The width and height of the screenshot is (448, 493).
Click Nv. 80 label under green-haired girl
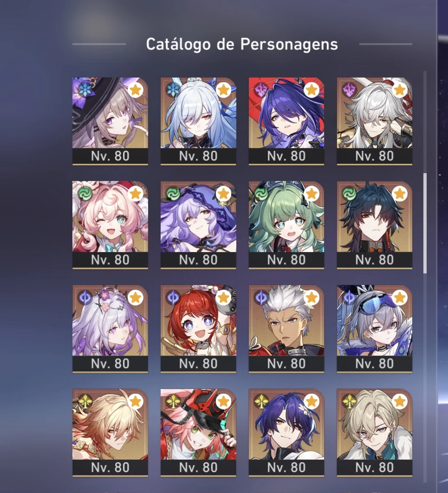coord(286,260)
